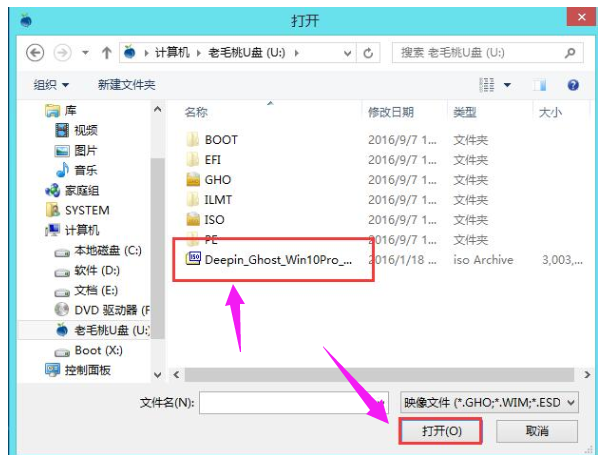
Task: Open the help question mark icon
Action: [573, 85]
